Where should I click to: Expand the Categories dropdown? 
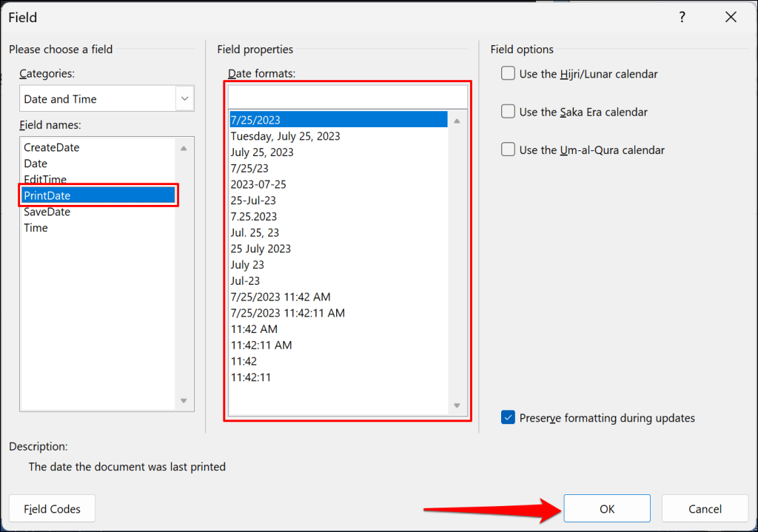click(184, 98)
